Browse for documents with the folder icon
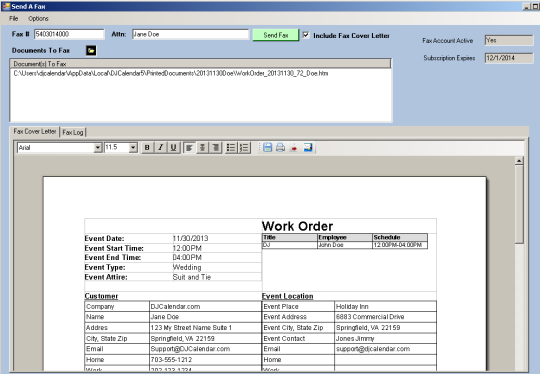 click(x=91, y=51)
